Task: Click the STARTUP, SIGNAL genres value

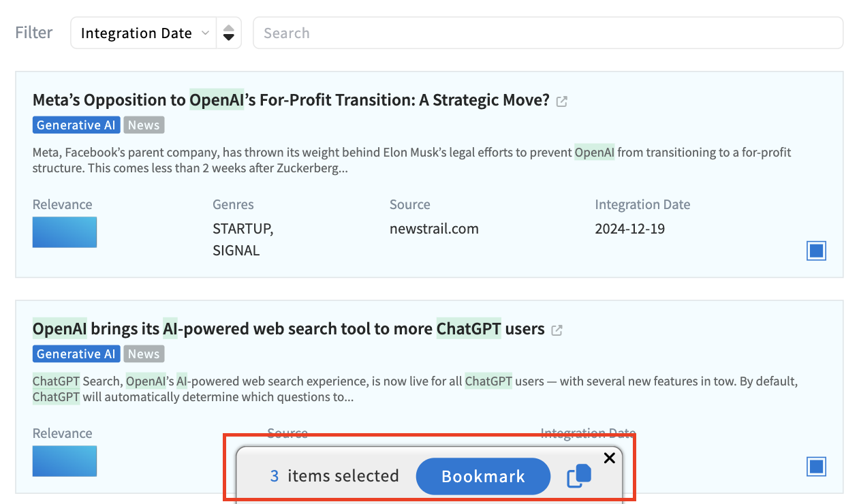Action: click(x=243, y=240)
